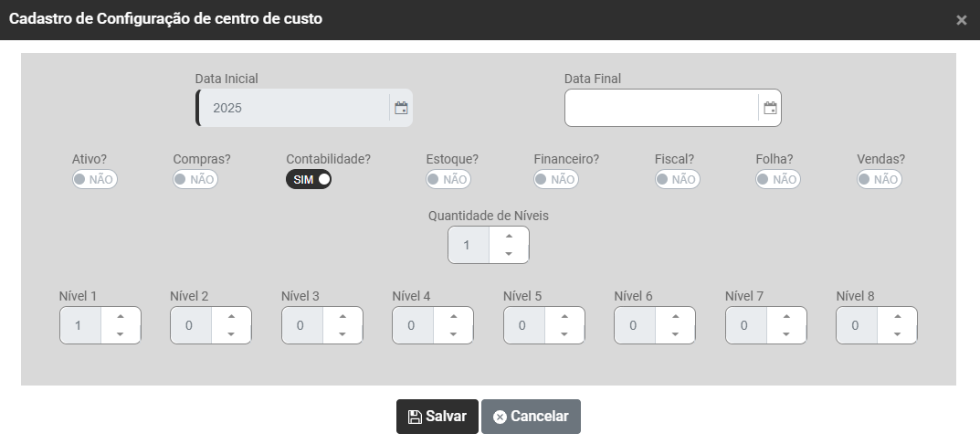Enable the Ativo? toggle
Viewport: 980px width, 444px height.
coord(95,179)
